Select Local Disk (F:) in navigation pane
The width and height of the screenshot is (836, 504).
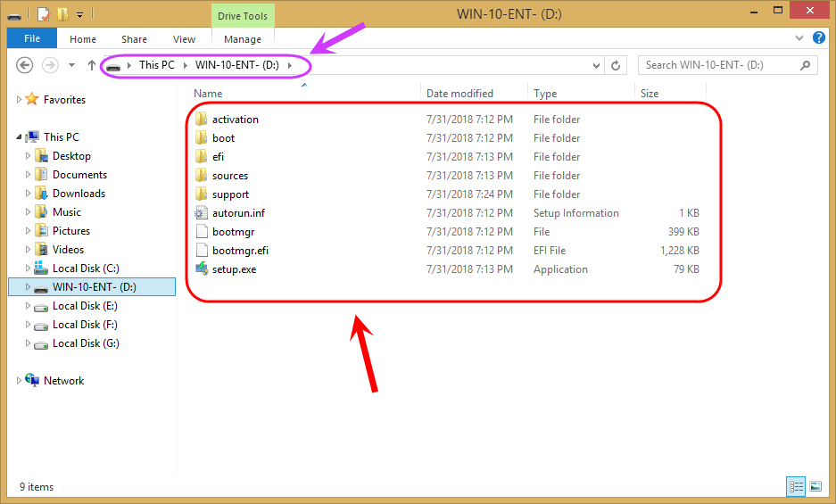coord(85,325)
